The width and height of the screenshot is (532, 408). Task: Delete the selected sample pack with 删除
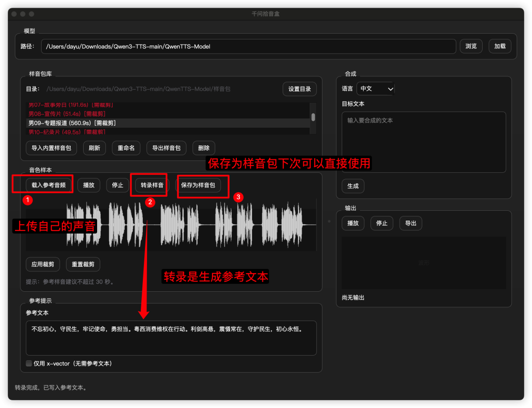204,148
